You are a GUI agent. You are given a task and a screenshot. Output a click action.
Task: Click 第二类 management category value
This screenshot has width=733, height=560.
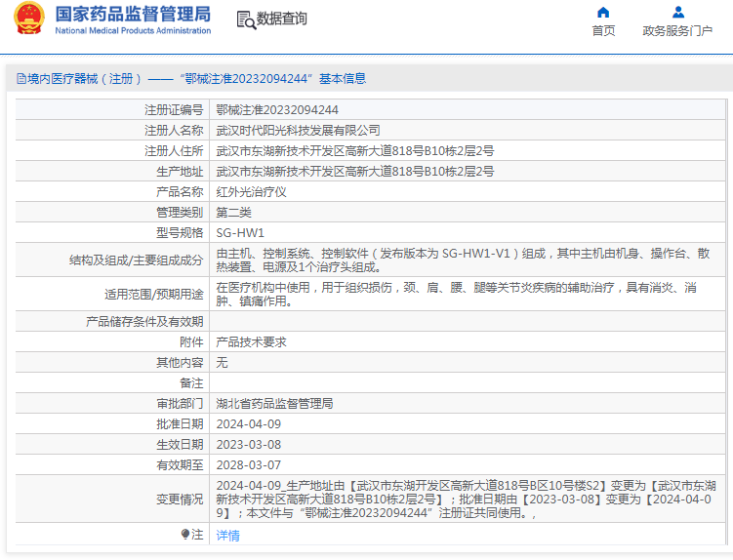tap(233, 213)
